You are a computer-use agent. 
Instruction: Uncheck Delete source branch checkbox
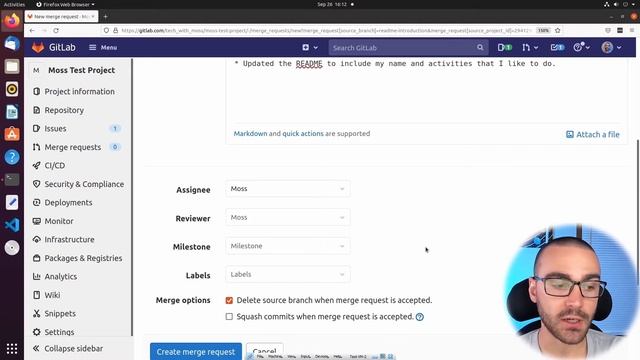tap(229, 300)
